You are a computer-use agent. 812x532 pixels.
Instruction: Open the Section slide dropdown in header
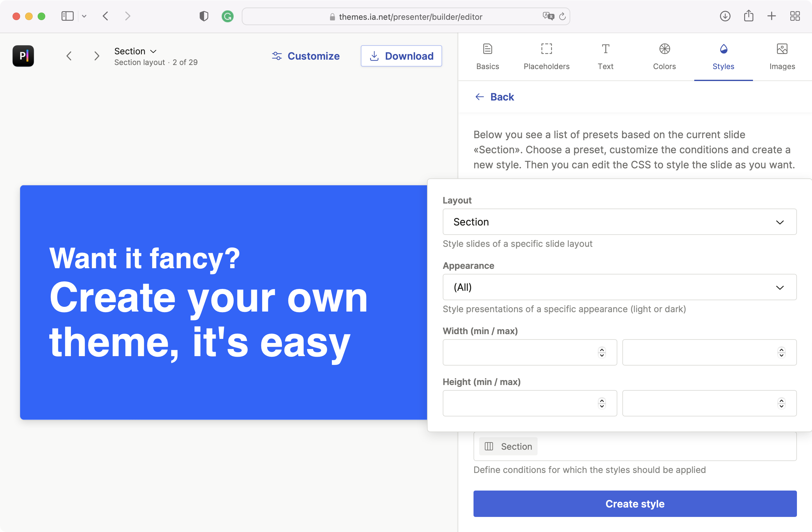point(135,51)
